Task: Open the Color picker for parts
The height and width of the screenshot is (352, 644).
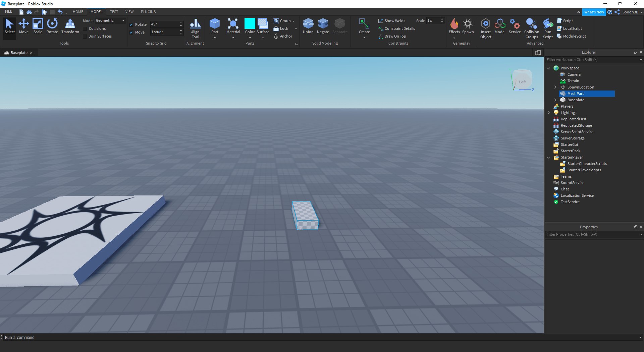Action: click(x=250, y=26)
